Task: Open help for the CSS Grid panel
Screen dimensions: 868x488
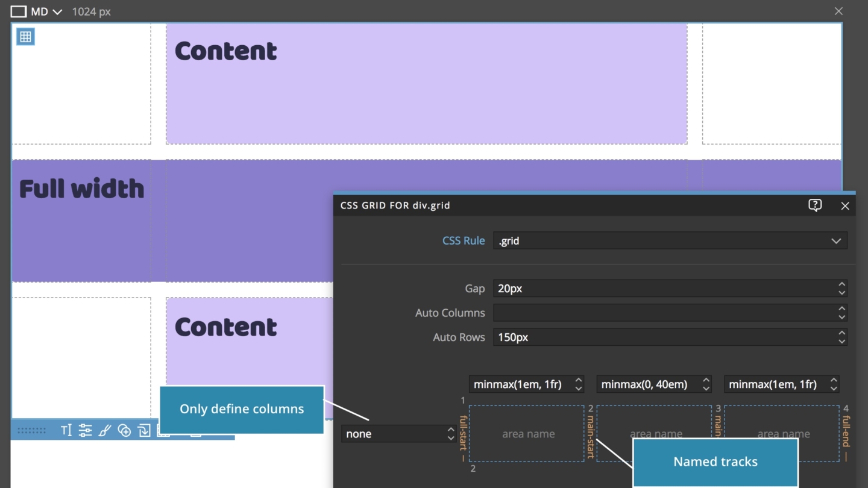Action: [815, 205]
